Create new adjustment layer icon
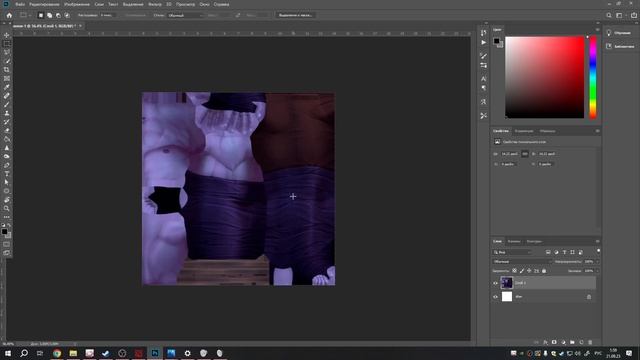Image resolution: width=640 pixels, height=360 pixels. 563,342
